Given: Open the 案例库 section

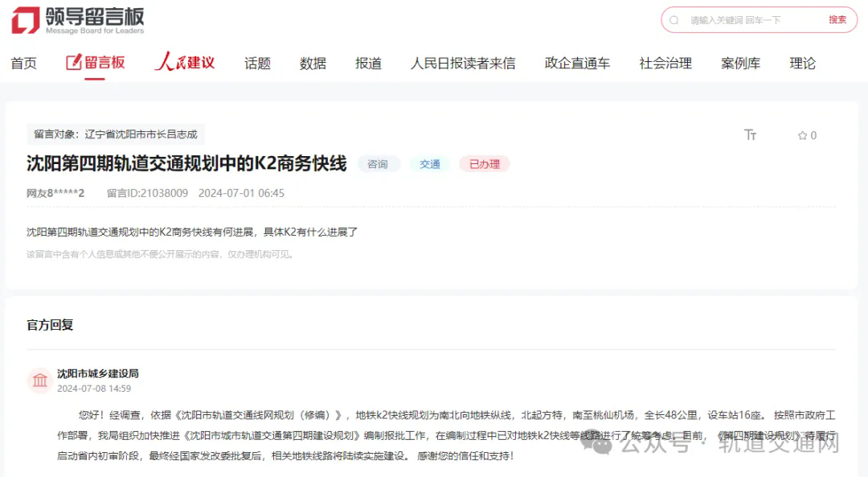Looking at the screenshot, I should pyautogui.click(x=740, y=64).
